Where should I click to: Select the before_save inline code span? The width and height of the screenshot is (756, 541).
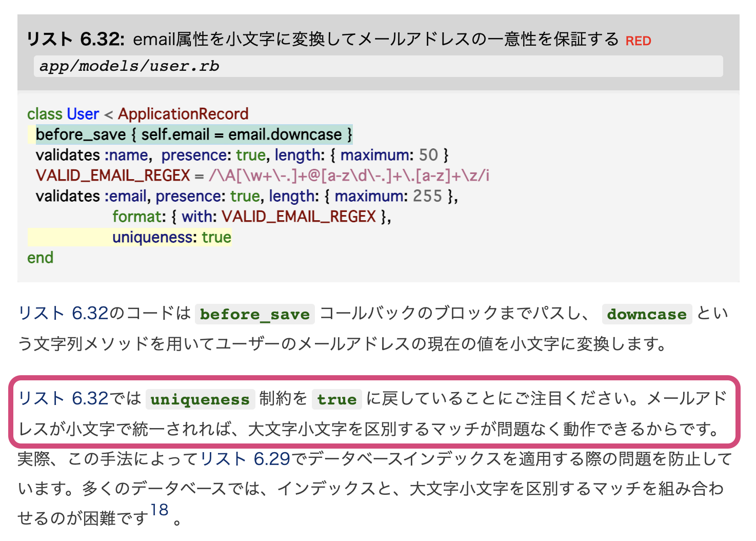coord(254,314)
